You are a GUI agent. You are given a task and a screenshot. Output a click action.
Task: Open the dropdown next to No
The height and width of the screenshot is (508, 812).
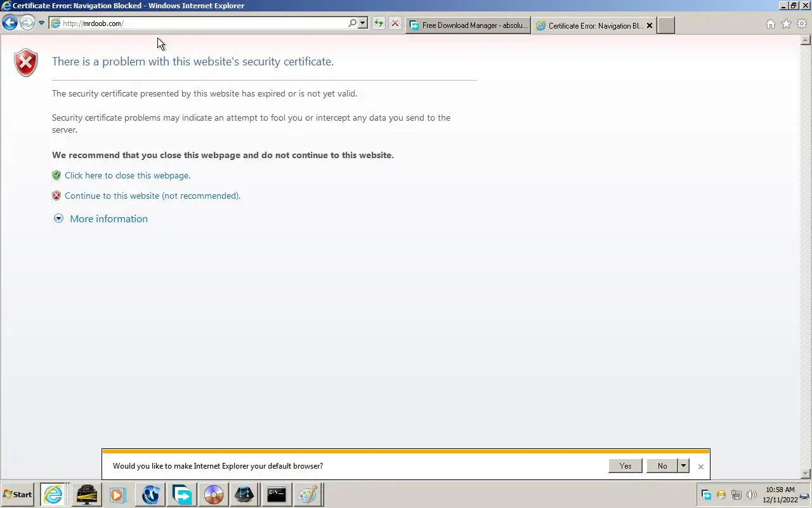[683, 465]
